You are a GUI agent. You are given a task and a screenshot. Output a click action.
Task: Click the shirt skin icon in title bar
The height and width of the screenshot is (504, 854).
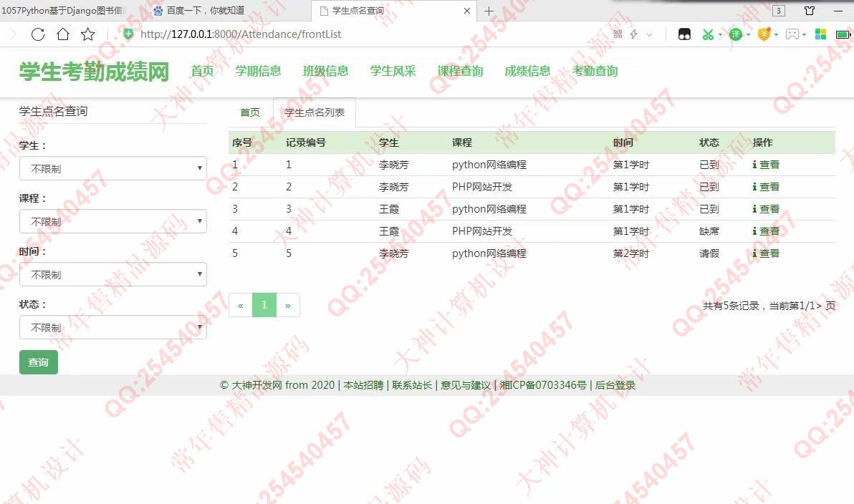tap(810, 10)
